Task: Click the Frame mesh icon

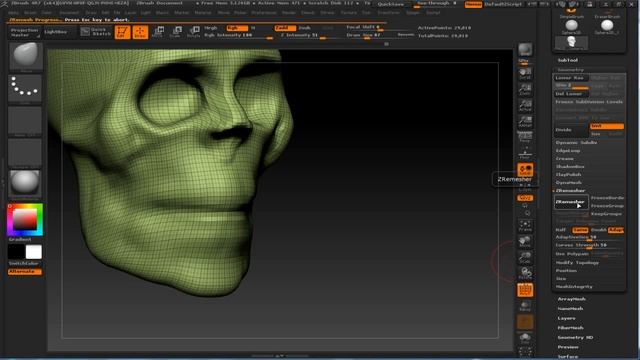Action: 525,226
